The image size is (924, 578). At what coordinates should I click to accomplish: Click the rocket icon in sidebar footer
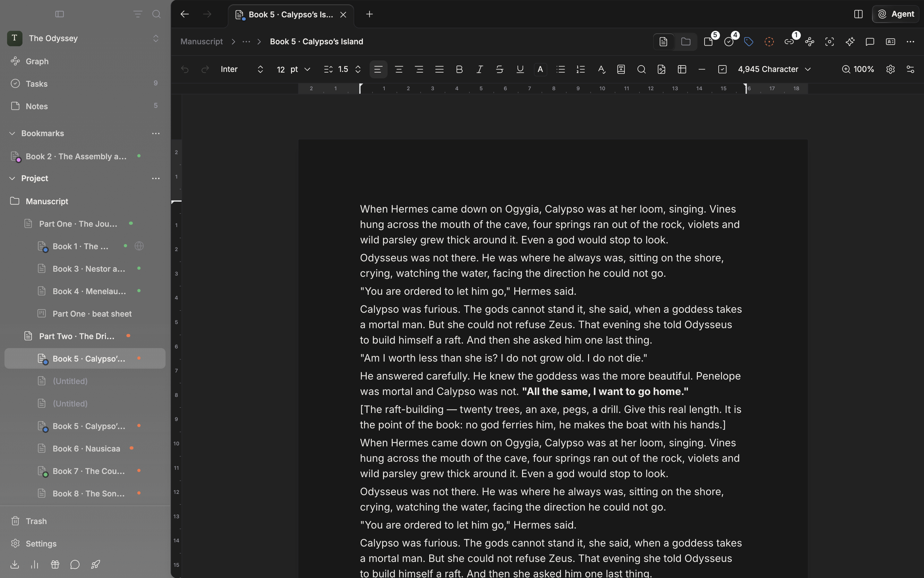(x=96, y=565)
